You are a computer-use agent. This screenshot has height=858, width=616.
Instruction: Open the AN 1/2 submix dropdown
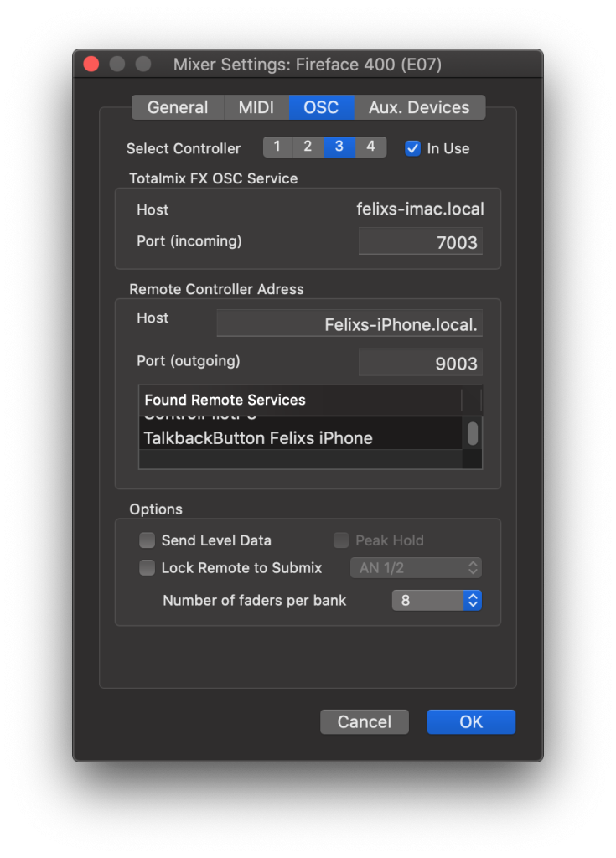click(416, 567)
